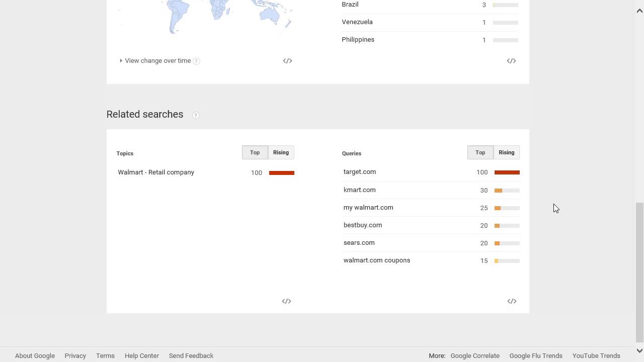The image size is (644, 362).
Task: Click the page scroll down arrow
Action: click(639, 351)
